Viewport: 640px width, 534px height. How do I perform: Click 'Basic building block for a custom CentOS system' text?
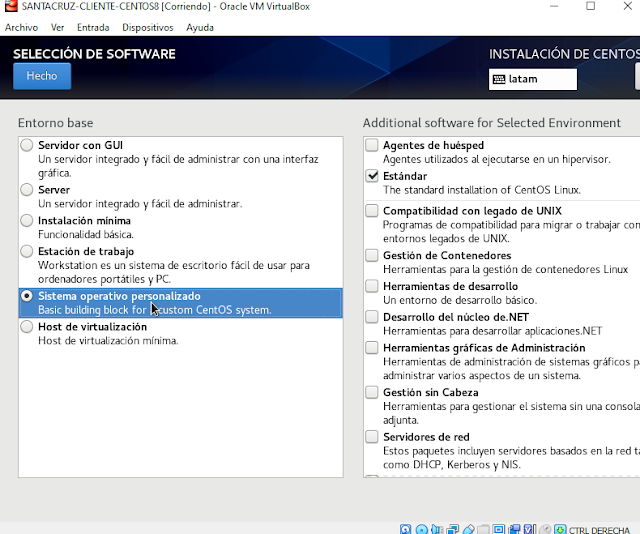click(x=155, y=310)
